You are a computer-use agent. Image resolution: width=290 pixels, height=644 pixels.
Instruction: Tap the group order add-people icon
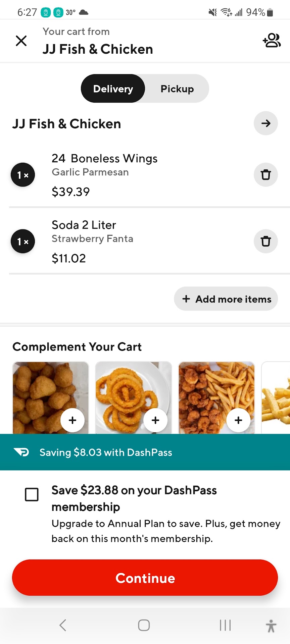[272, 41]
